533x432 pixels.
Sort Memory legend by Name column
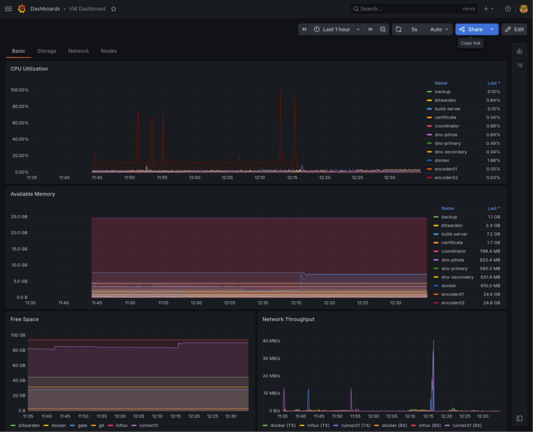[x=447, y=208]
